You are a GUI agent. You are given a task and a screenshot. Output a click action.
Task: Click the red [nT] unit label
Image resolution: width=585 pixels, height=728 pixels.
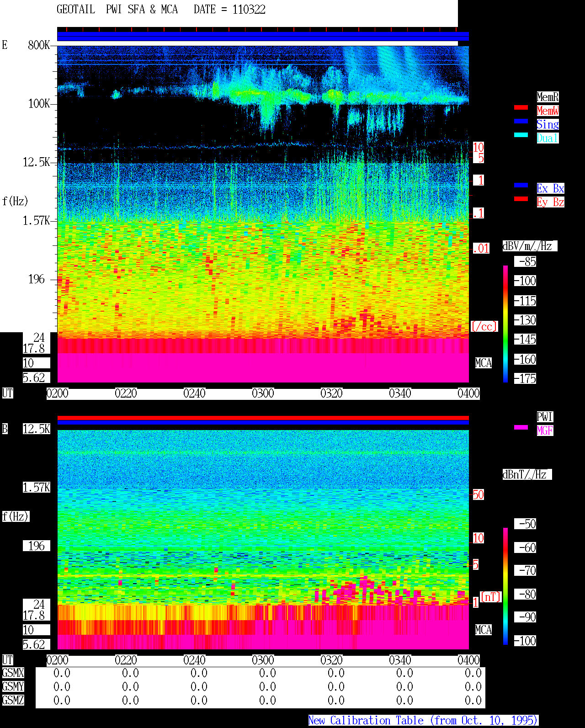point(491,597)
